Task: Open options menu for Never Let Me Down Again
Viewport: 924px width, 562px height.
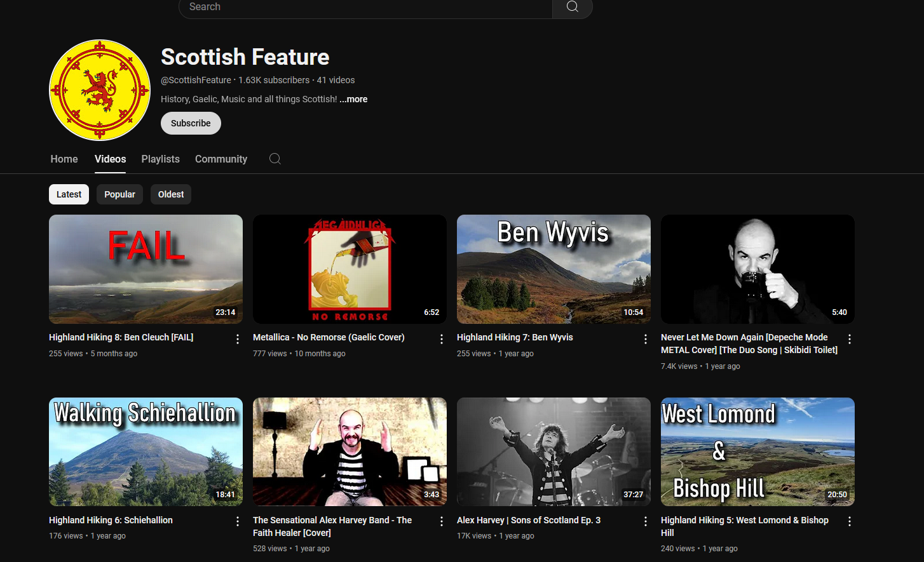Action: coord(850,339)
